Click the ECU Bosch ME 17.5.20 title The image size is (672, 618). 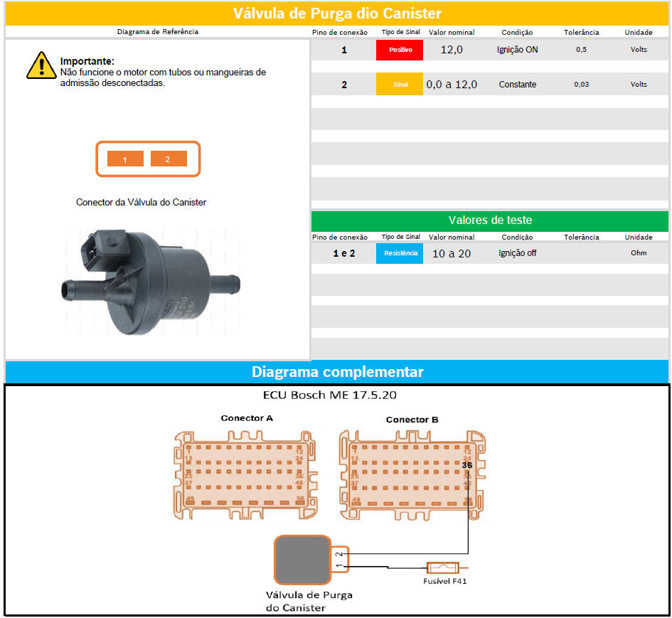click(x=329, y=395)
